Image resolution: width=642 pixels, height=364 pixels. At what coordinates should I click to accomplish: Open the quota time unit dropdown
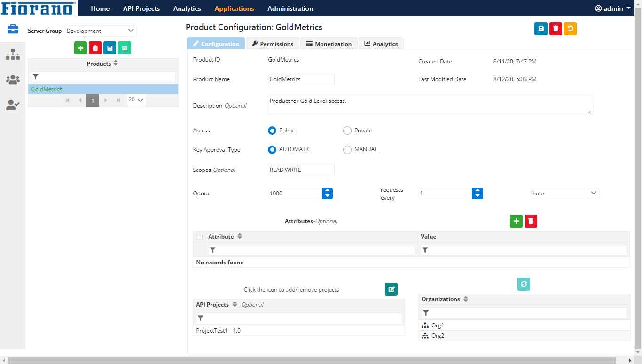[x=565, y=193]
